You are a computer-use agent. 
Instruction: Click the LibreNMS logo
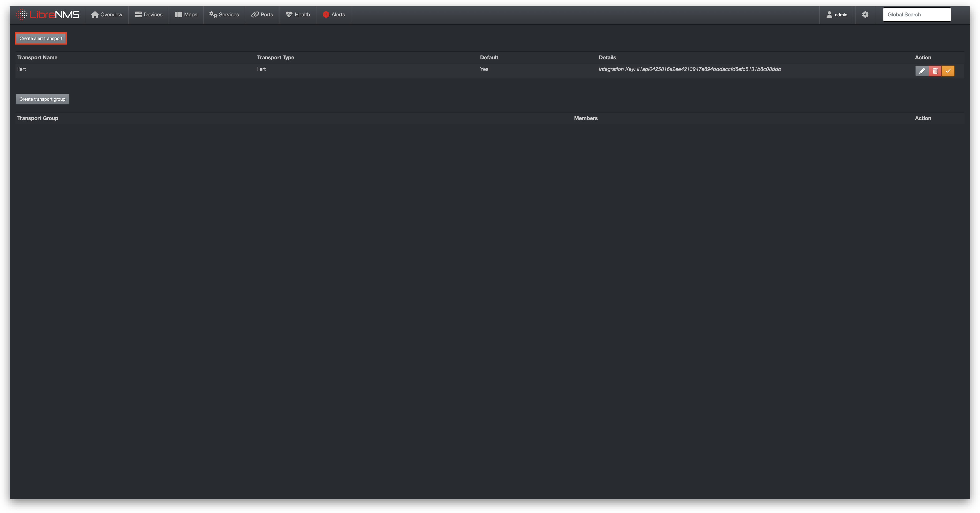[48, 15]
